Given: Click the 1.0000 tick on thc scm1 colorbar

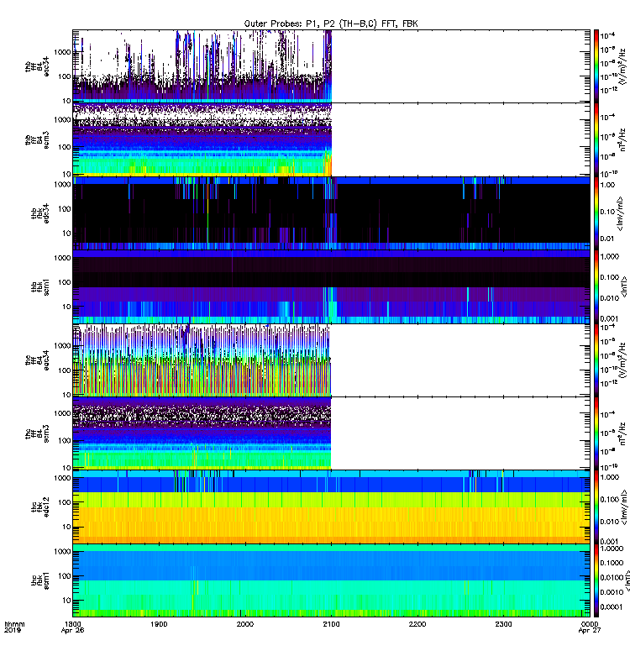Looking at the screenshot, I should pos(612,549).
